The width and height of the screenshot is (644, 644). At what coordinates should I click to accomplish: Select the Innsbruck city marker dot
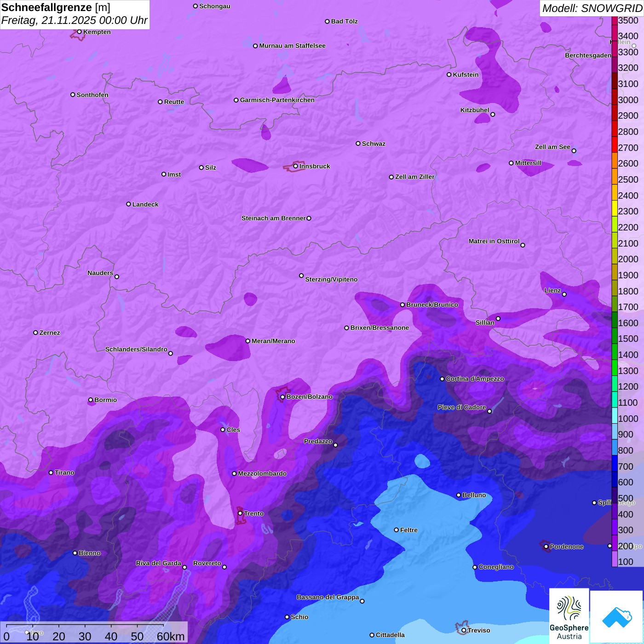click(x=296, y=166)
